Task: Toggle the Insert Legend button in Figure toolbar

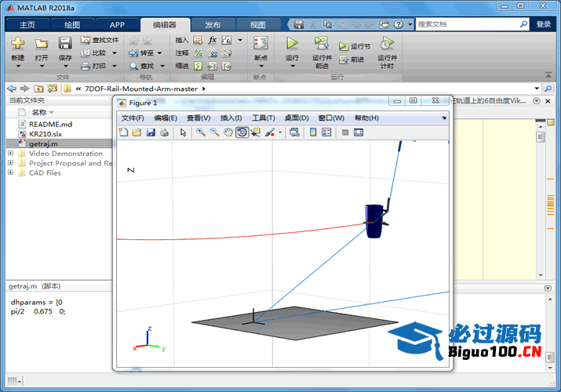Action: click(326, 132)
